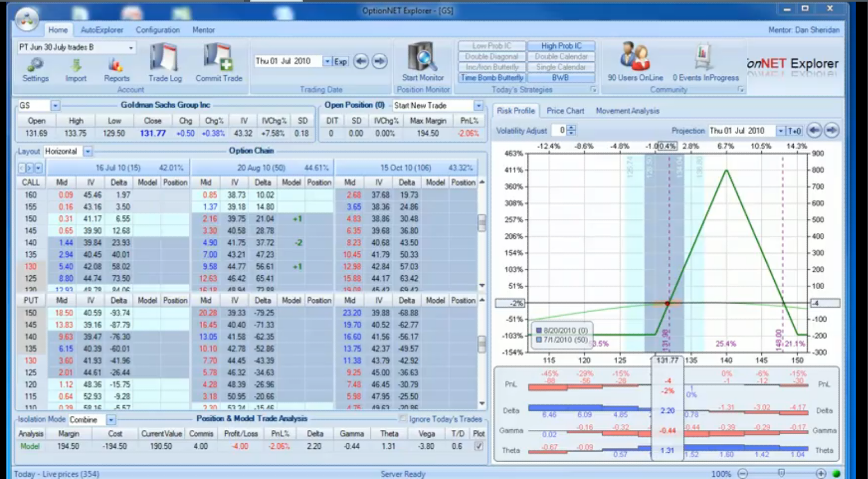This screenshot has width=868, height=479.
Task: Toggle the Single Calendar strategy
Action: pyautogui.click(x=561, y=67)
